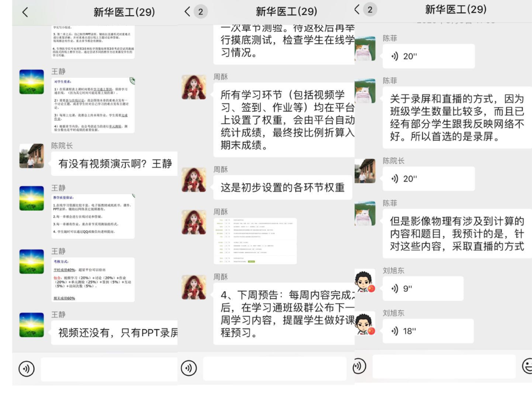Viewport: 532px width, 398px height.
Task: Tap the back arrow in the left chat panel
Action: (x=25, y=12)
